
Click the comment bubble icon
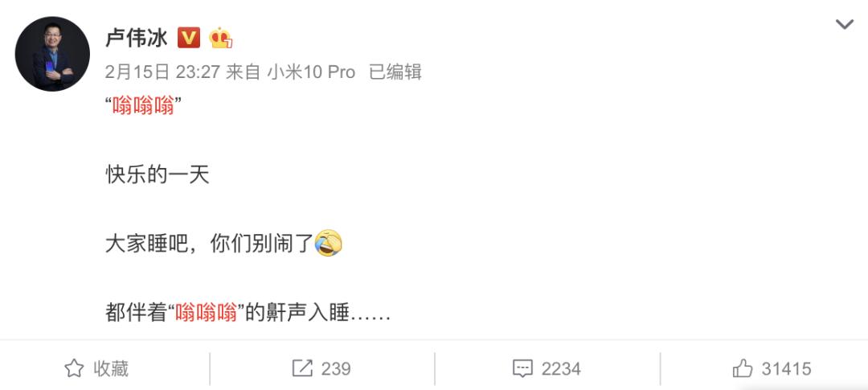pyautogui.click(x=522, y=369)
